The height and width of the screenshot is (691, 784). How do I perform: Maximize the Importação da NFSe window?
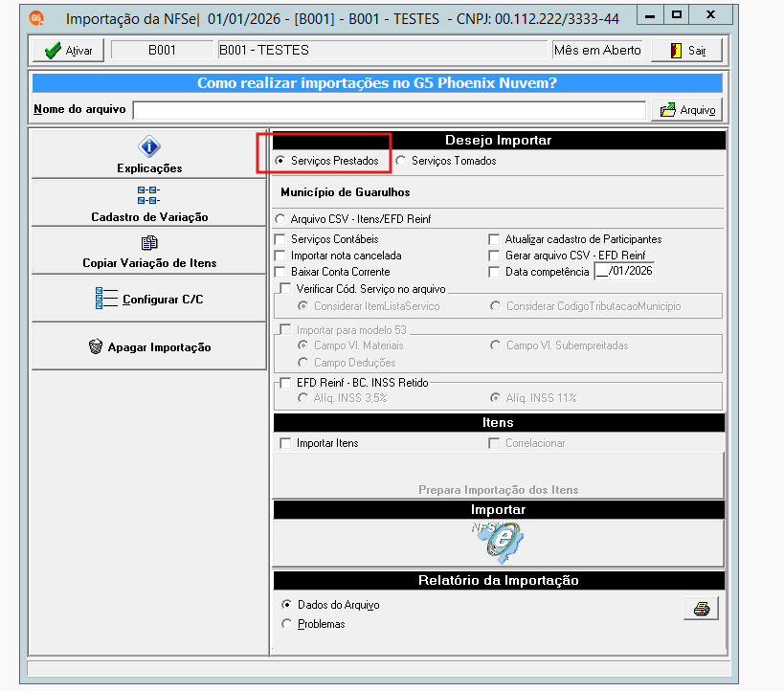pyautogui.click(x=677, y=15)
